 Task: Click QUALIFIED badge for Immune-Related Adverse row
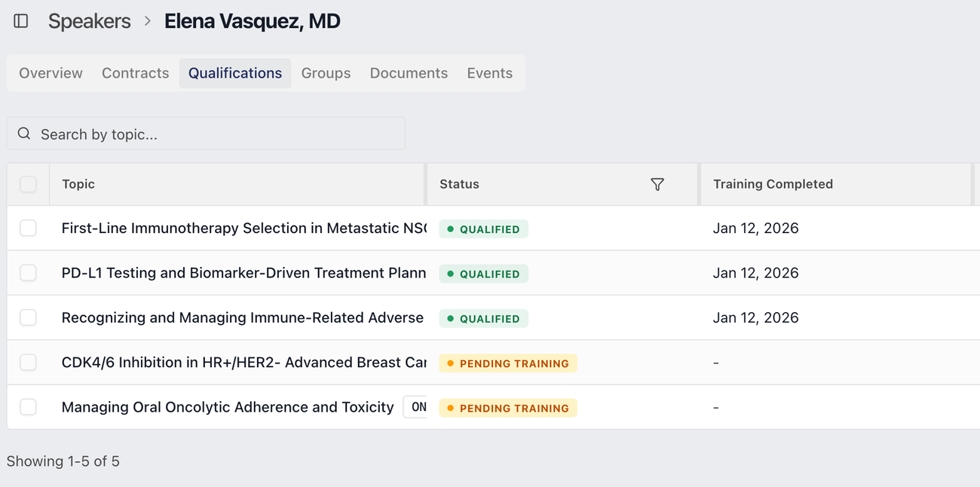click(484, 318)
